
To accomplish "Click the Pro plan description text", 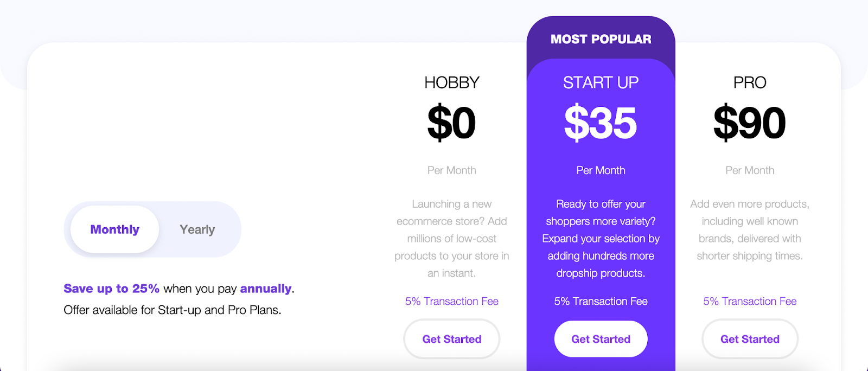I will coord(750,230).
